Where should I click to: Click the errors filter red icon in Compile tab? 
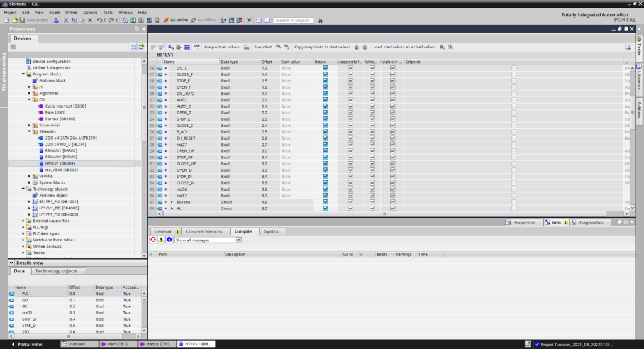[153, 240]
